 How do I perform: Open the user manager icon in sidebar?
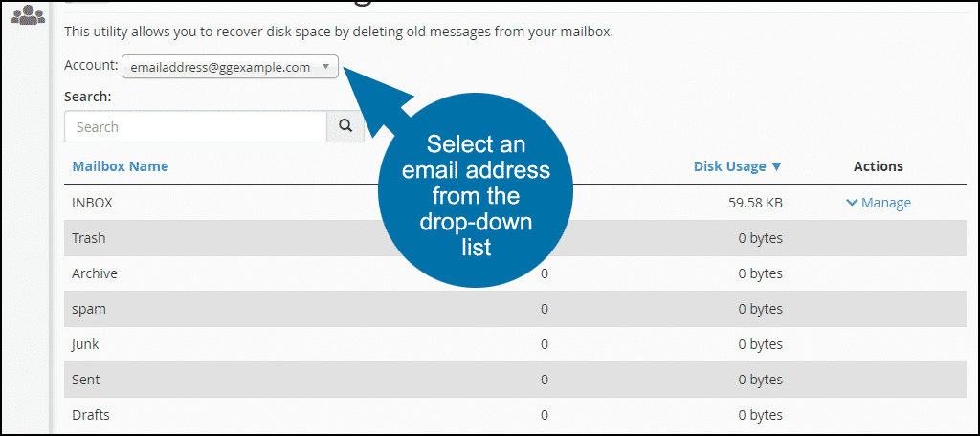[28, 13]
